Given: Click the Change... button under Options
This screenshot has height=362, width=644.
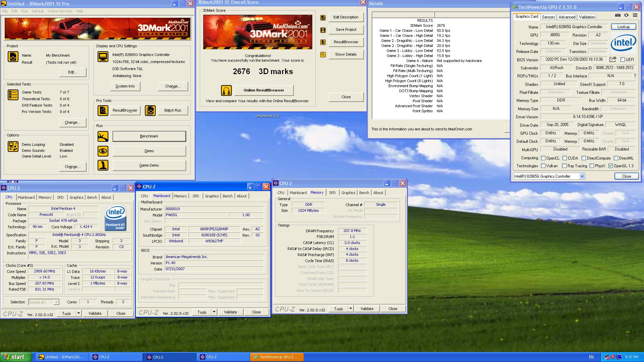Looking at the screenshot, I should pos(73,167).
